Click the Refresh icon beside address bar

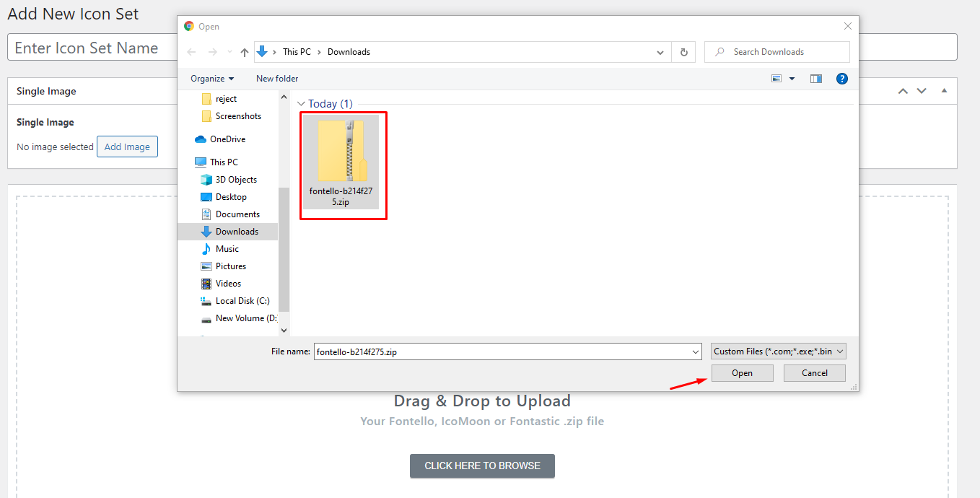pyautogui.click(x=683, y=52)
